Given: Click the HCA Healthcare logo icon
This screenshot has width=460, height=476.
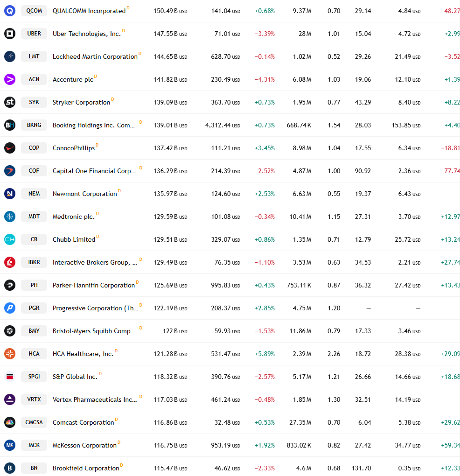Looking at the screenshot, I should click(10, 354).
